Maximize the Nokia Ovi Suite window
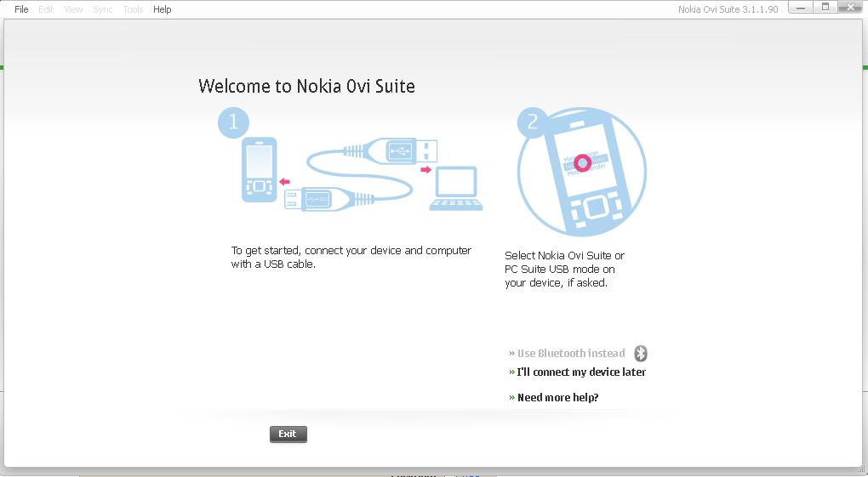868x477 pixels. pos(825,7)
